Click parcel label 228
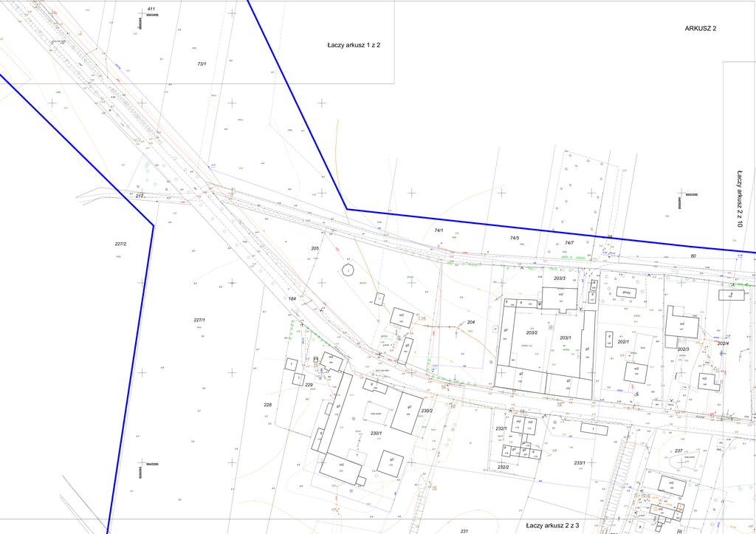 (x=268, y=405)
